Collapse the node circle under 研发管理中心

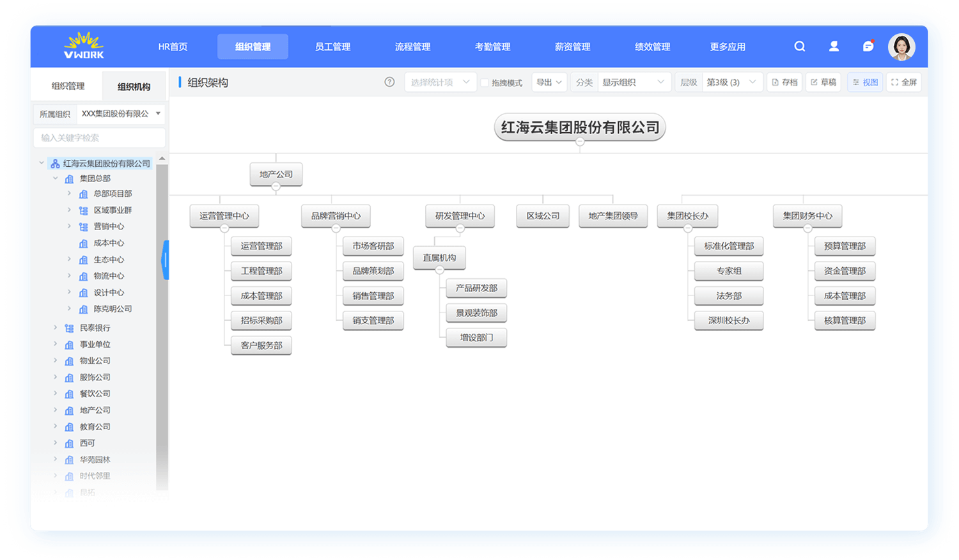point(460,228)
